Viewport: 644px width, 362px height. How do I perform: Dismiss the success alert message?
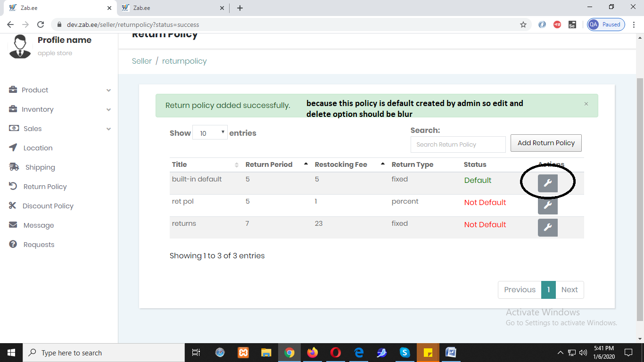click(x=586, y=104)
